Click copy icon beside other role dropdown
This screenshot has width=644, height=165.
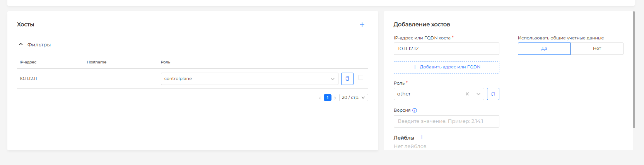[493, 94]
